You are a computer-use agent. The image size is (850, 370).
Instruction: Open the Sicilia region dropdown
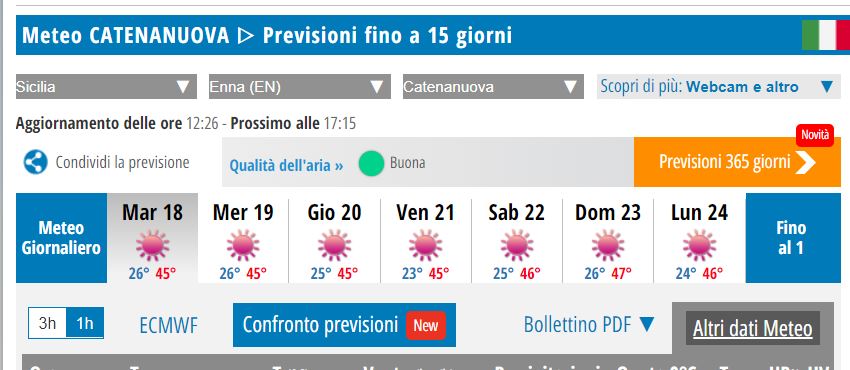[x=106, y=87]
